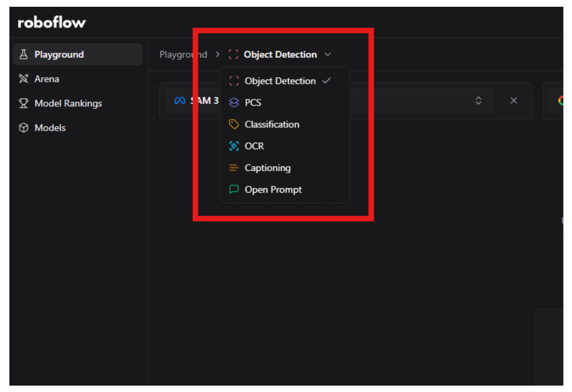Click the Open Prompt chat bubble icon
The image size is (572, 392).
point(234,189)
